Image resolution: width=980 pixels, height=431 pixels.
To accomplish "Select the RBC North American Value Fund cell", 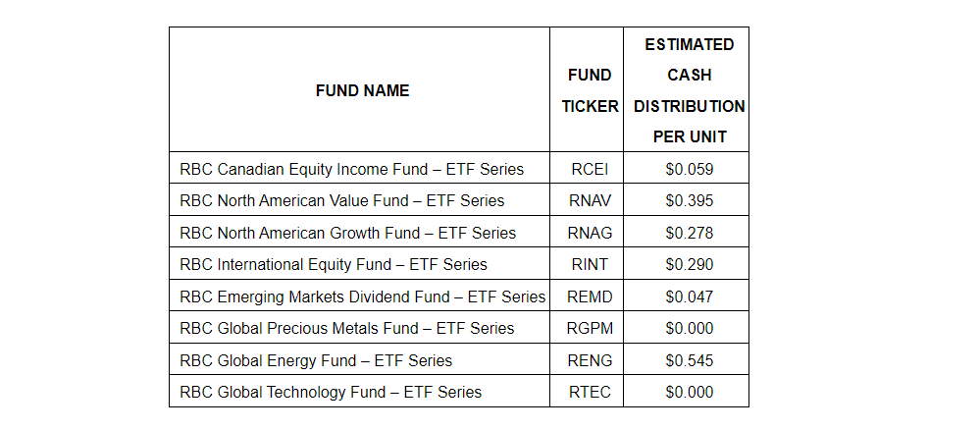I will pyautogui.click(x=341, y=200).
